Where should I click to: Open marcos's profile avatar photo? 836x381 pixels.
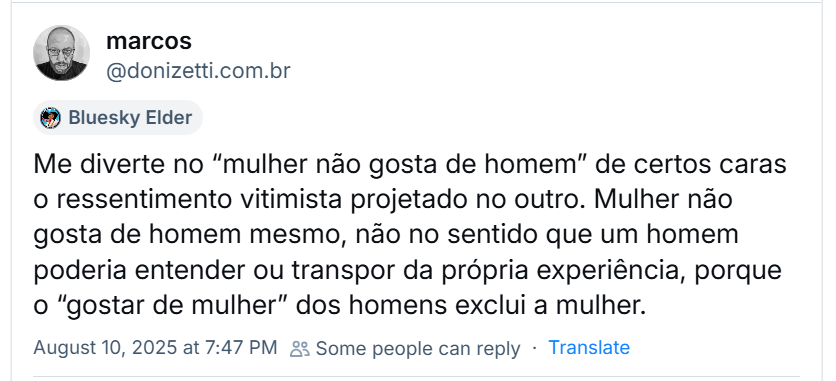pos(61,53)
